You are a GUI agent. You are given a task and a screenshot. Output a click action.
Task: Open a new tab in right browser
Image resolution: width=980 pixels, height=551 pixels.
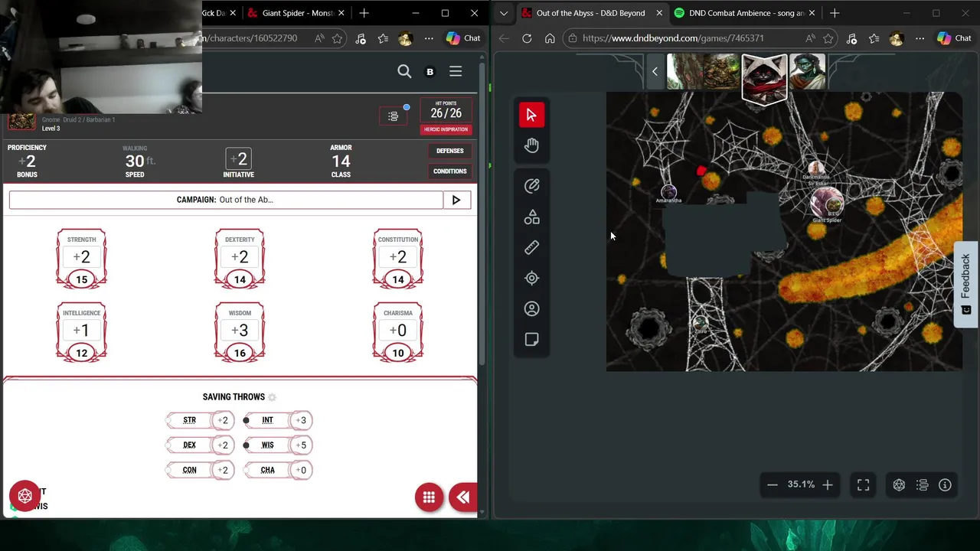pos(835,13)
